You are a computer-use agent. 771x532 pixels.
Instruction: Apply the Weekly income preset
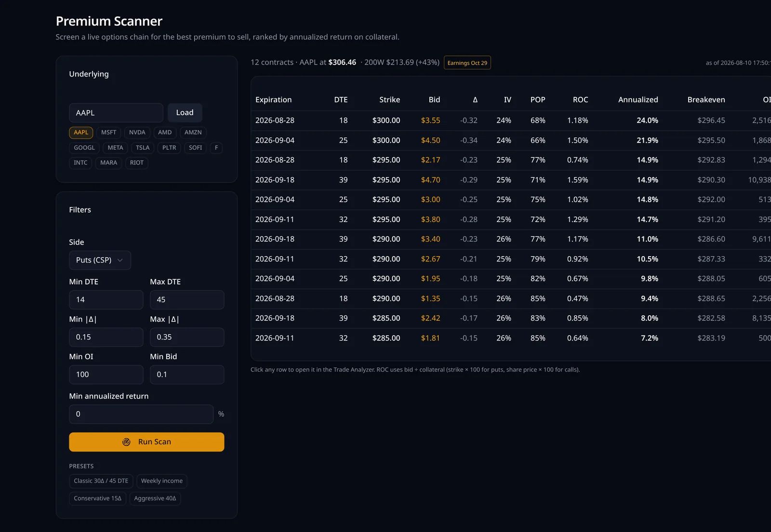pos(162,481)
